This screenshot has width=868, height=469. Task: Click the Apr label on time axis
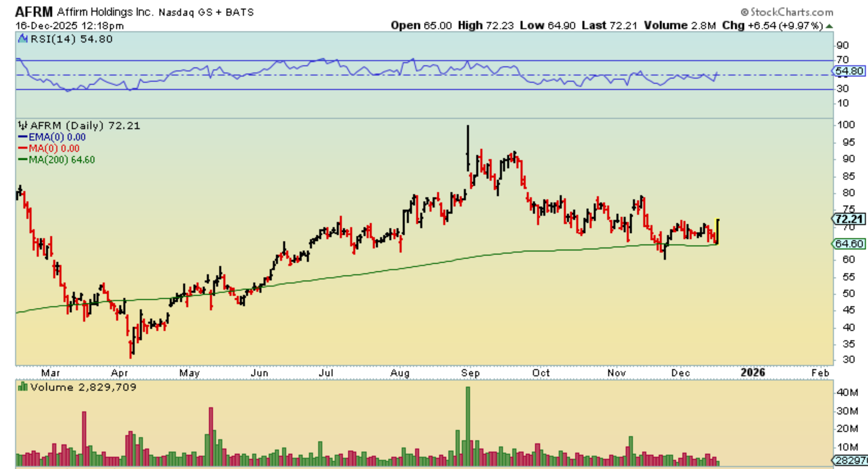(119, 373)
